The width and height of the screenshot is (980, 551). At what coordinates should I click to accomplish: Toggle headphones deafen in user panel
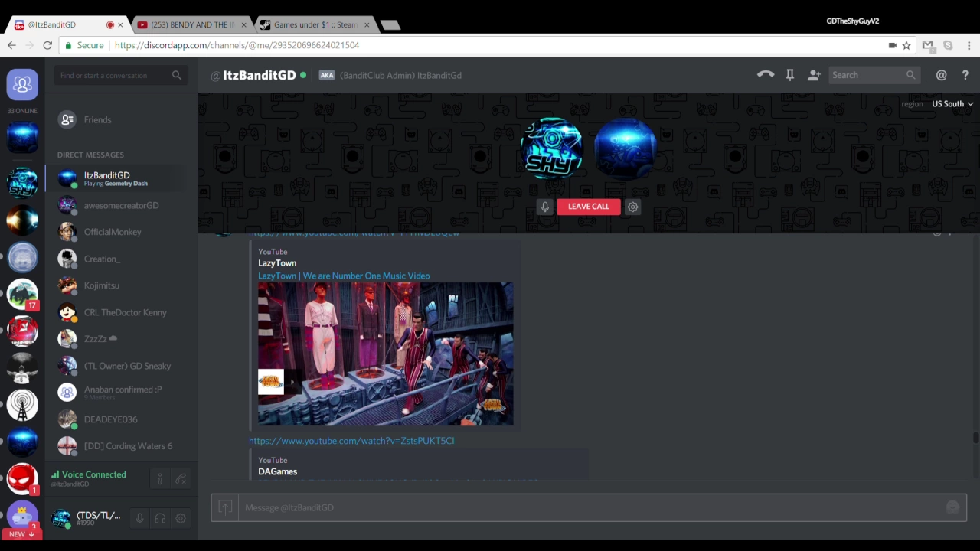click(x=160, y=518)
